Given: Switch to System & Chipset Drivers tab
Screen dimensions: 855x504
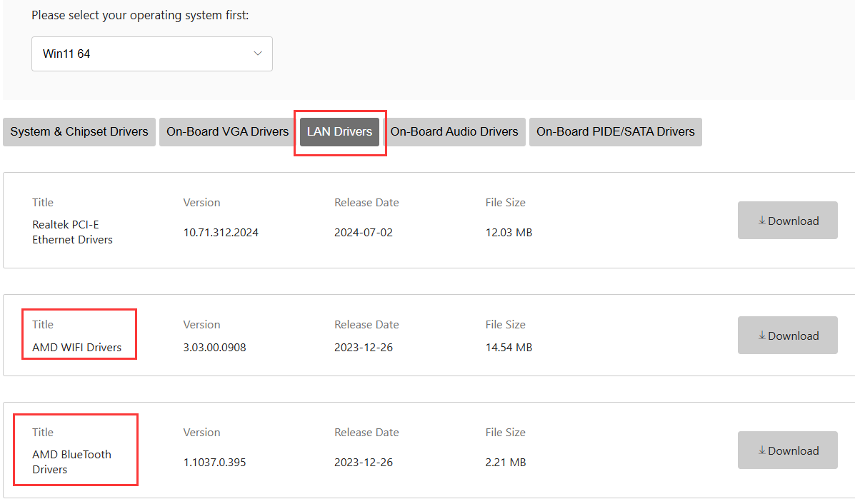Looking at the screenshot, I should click(79, 132).
